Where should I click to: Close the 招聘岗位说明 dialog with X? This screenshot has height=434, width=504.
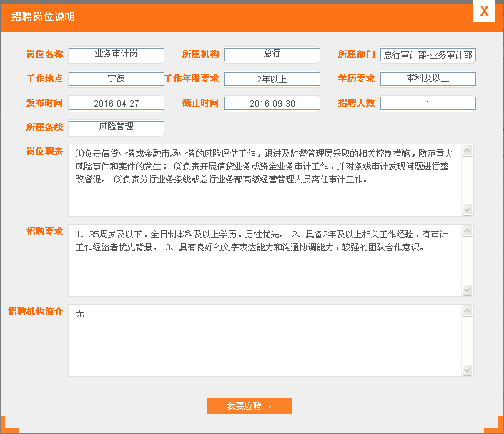pyautogui.click(x=484, y=12)
